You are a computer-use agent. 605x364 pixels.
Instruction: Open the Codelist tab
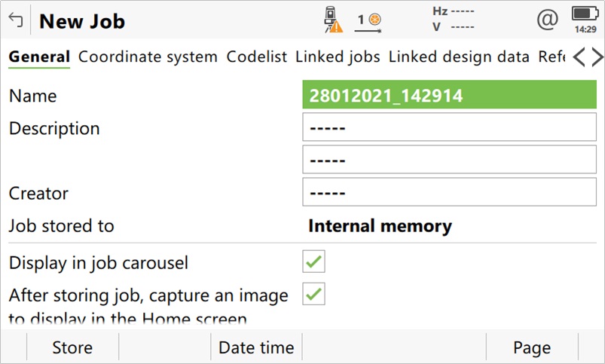[257, 57]
